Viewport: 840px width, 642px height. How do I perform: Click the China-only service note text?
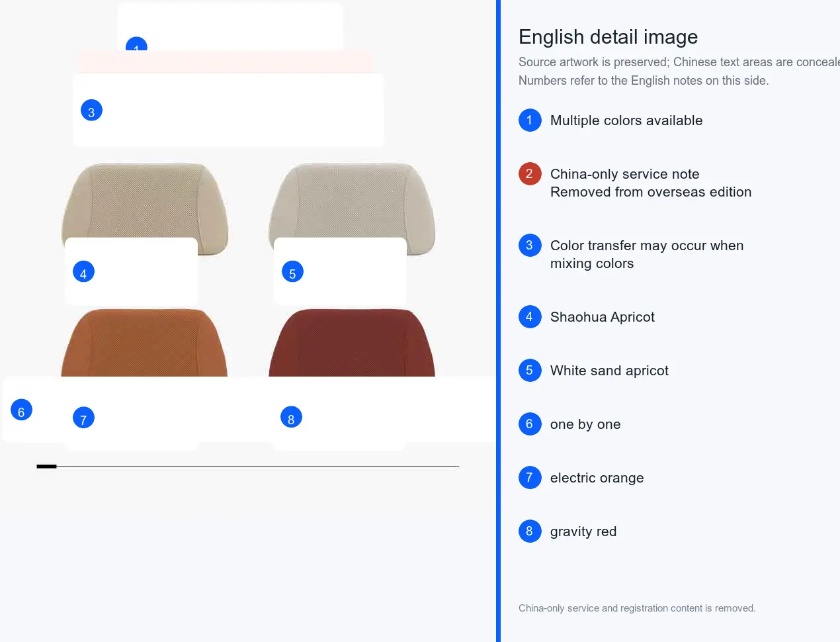point(624,174)
